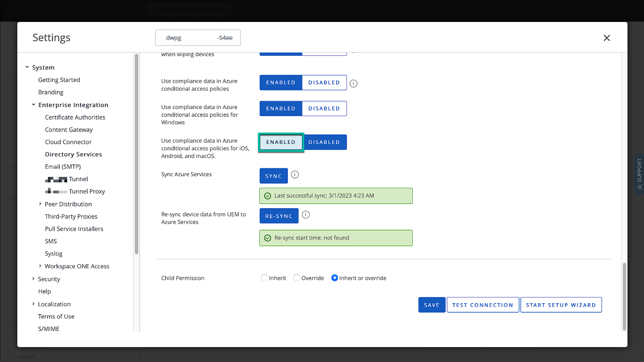
Task: Click info icon for Azure conditional access policies
Action: pyautogui.click(x=353, y=84)
